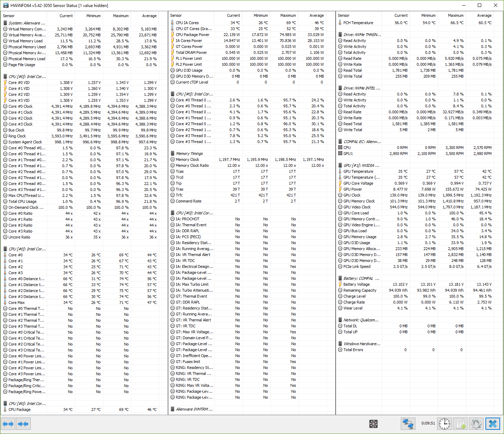Click the expand columns arrows button
This screenshot has height=434, width=504.
[x=8, y=424]
